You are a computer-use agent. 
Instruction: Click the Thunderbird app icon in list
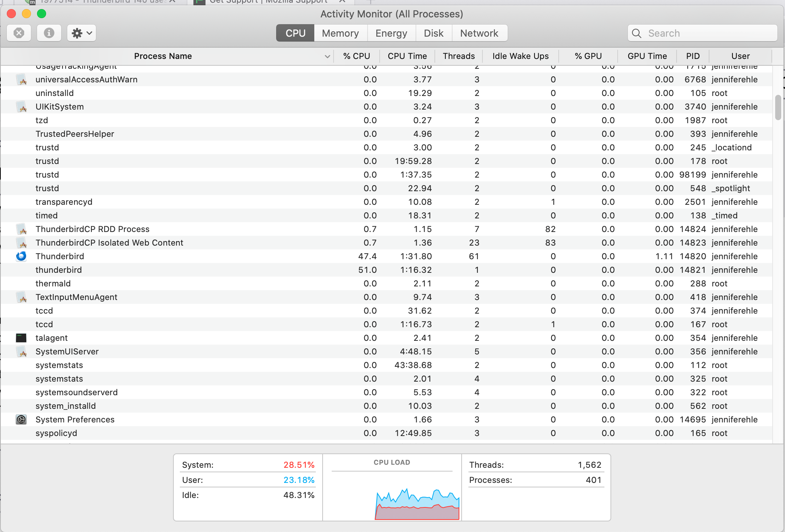[21, 256]
